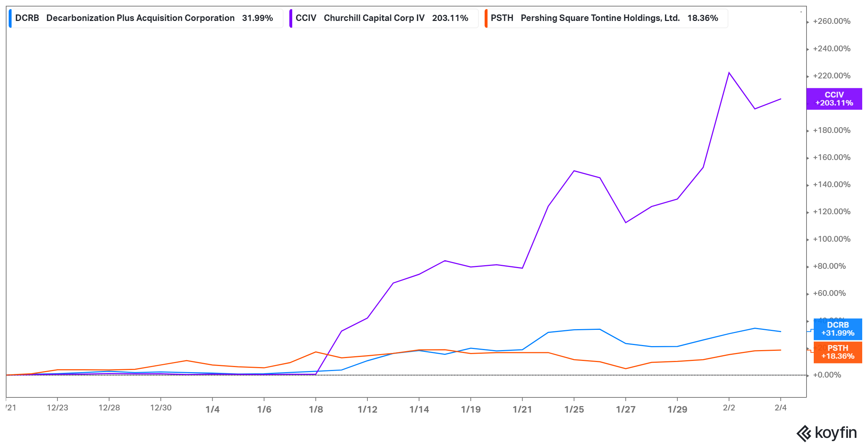The image size is (868, 448).
Task: Click the +260.00% y-axis label
Action: tap(831, 21)
